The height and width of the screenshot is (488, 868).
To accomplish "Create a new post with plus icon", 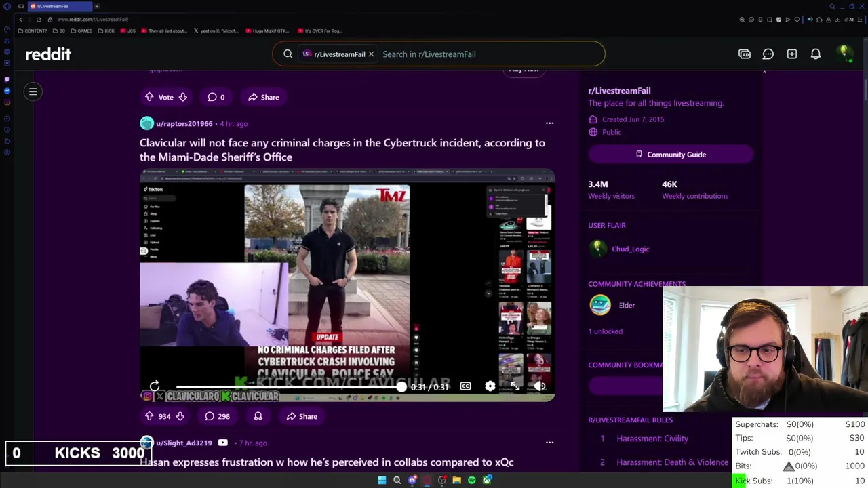I will point(792,54).
